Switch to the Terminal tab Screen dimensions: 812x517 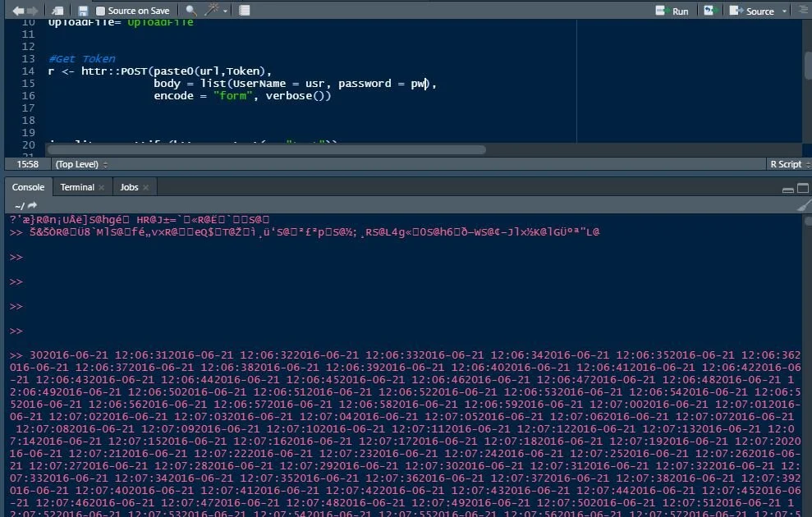tap(76, 187)
